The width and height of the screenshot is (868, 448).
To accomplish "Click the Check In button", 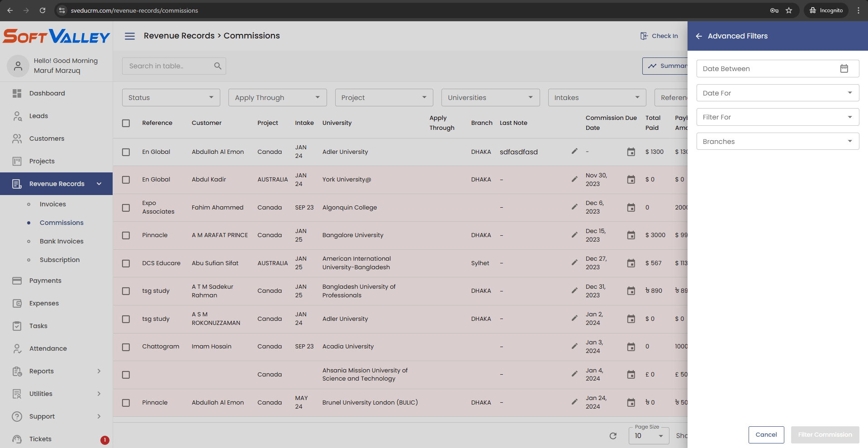I will [659, 36].
